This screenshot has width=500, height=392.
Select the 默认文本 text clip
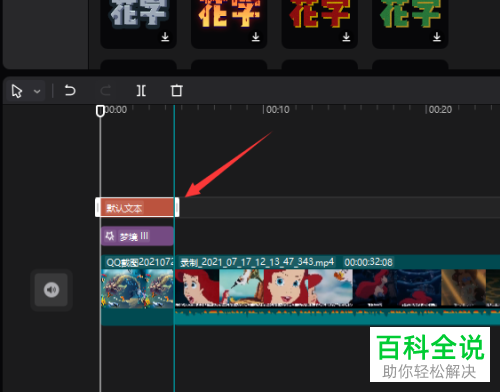click(137, 207)
